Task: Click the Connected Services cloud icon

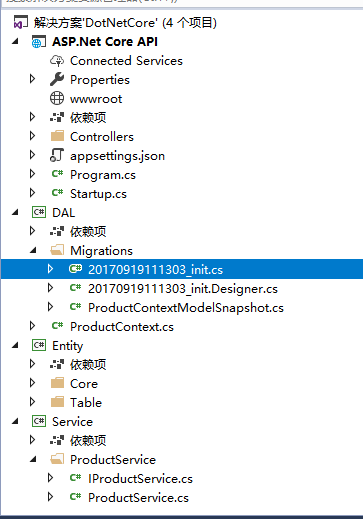Action: pyautogui.click(x=57, y=61)
